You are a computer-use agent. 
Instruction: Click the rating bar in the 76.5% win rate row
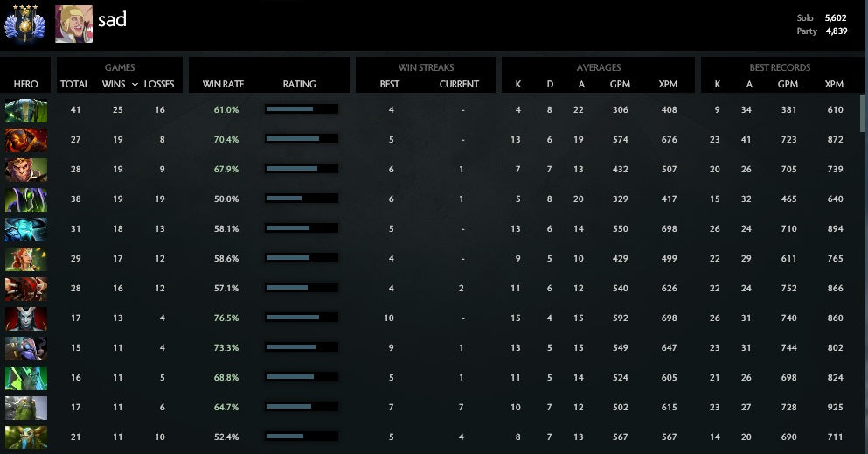tap(300, 318)
